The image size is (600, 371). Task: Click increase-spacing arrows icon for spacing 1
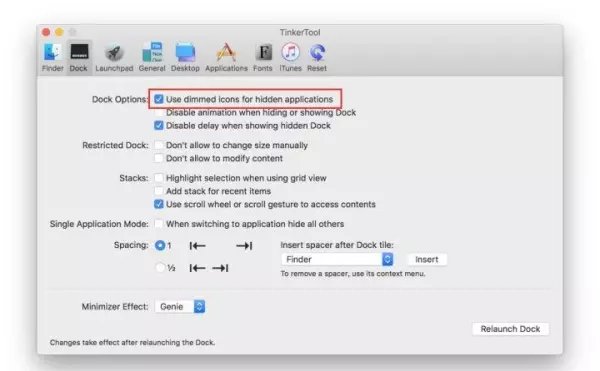(x=244, y=246)
